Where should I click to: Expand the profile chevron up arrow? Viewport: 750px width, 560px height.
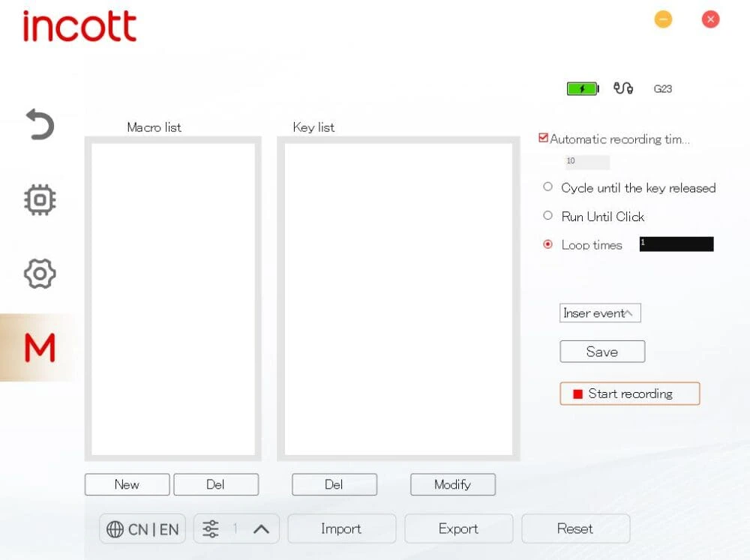coord(261,529)
